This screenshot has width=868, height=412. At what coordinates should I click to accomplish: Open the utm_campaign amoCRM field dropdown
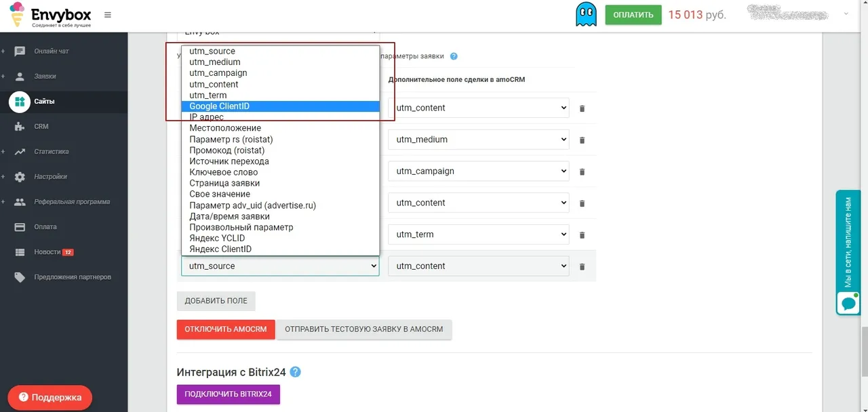[479, 171]
